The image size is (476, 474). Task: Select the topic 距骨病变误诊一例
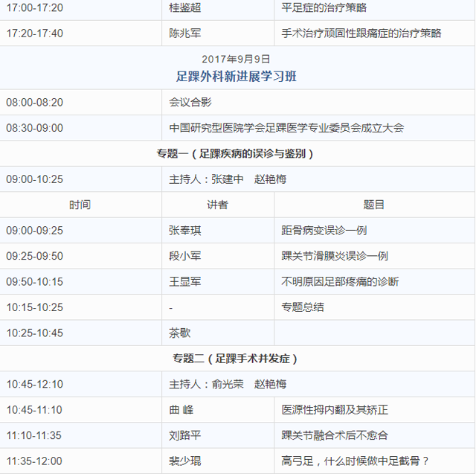click(324, 231)
